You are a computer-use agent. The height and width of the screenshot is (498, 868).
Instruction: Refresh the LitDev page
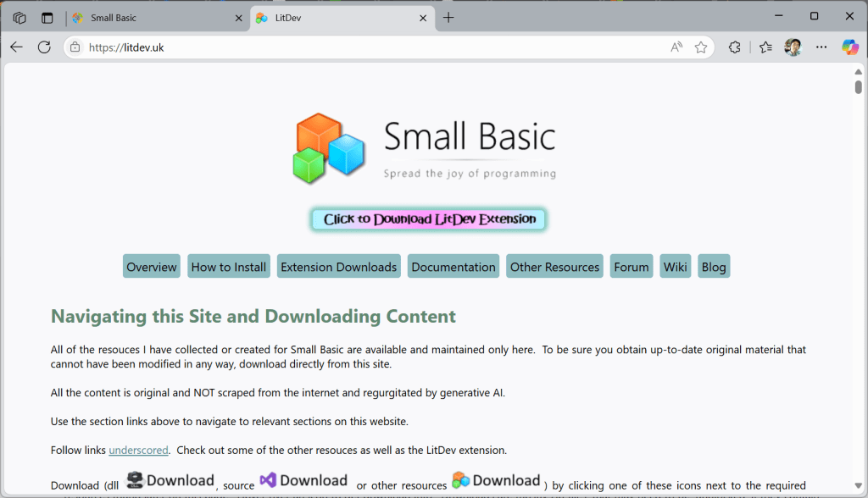(44, 47)
